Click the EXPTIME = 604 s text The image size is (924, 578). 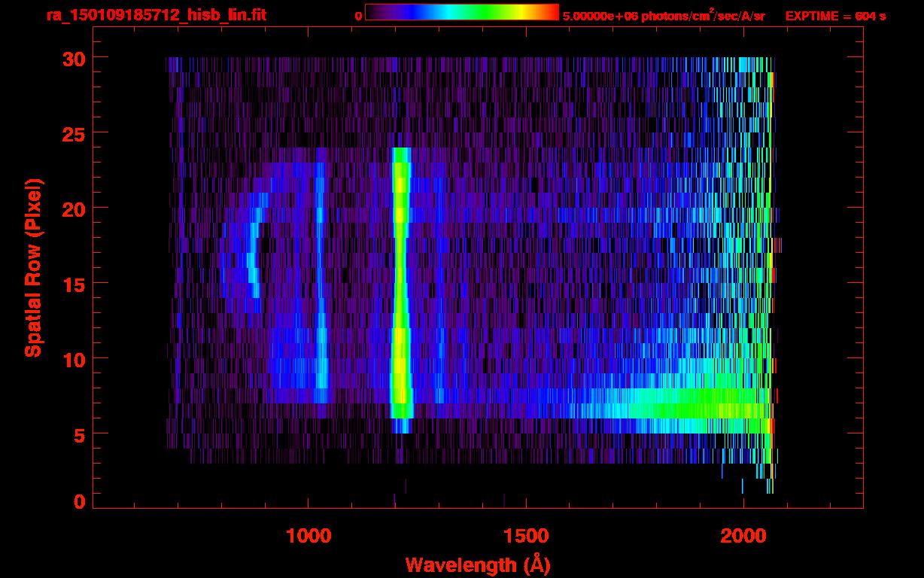[835, 16]
